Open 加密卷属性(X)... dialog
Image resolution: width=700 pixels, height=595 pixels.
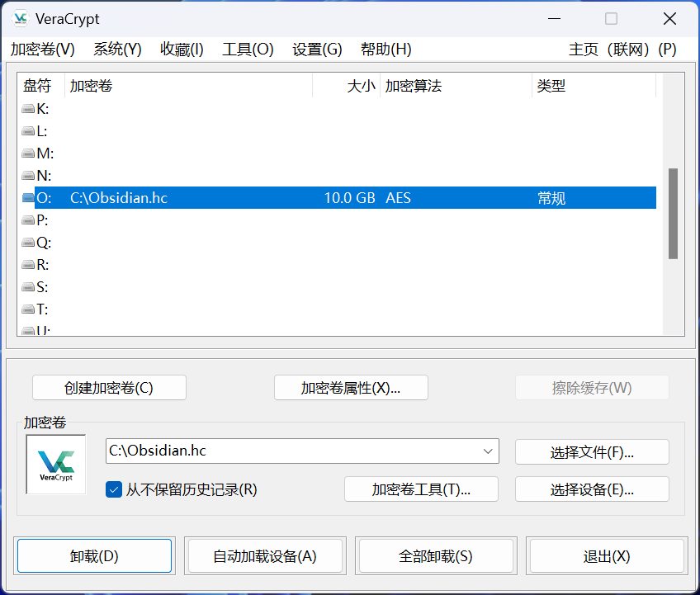351,388
